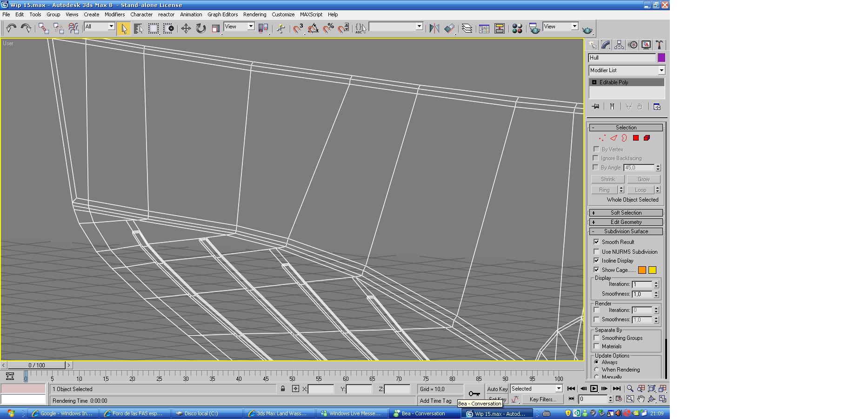868x419 pixels.
Task: Toggle 3D Snaps button
Action: pyautogui.click(x=298, y=28)
